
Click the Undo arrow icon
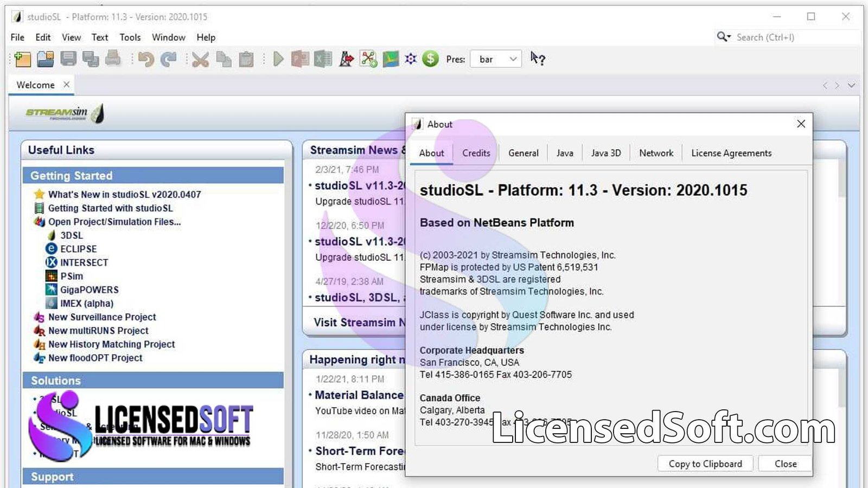(146, 59)
